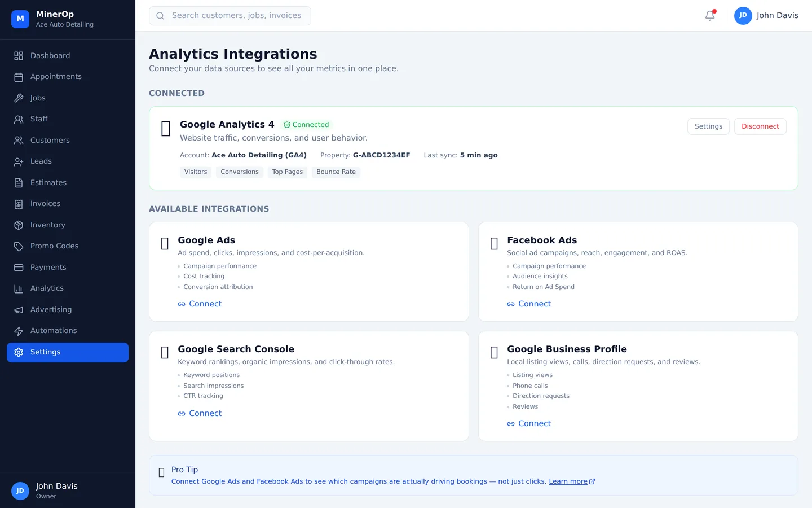Toggle the Bounce Rate metric chip
The width and height of the screenshot is (812, 508).
[x=336, y=172]
